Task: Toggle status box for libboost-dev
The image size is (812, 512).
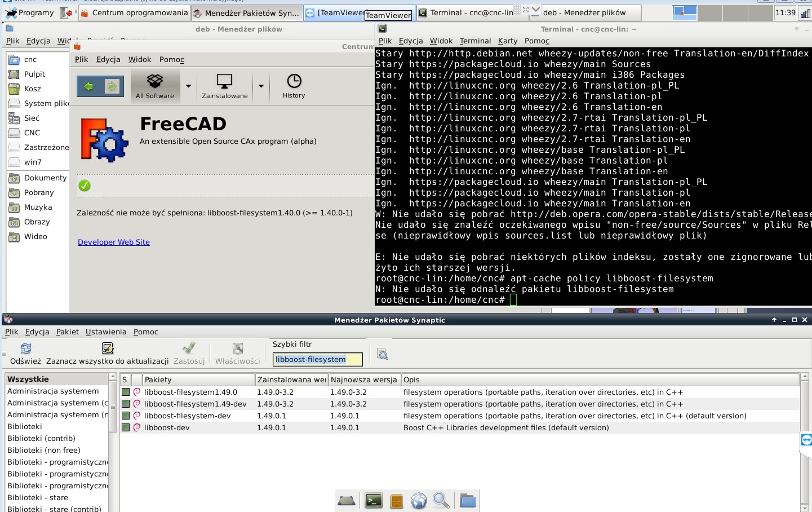Action: pyautogui.click(x=126, y=427)
